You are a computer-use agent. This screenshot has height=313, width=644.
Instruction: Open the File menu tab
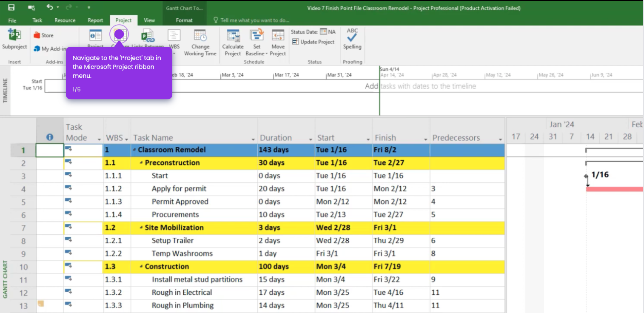point(12,20)
